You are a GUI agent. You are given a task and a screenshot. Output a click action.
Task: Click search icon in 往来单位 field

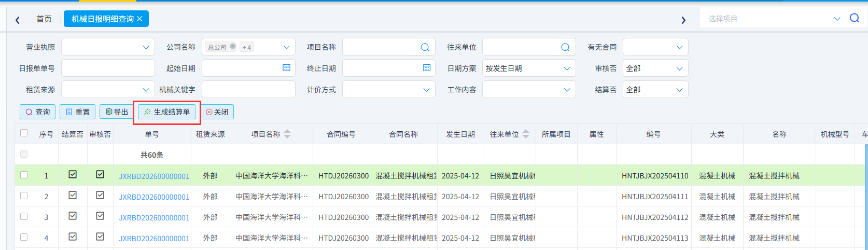click(565, 47)
